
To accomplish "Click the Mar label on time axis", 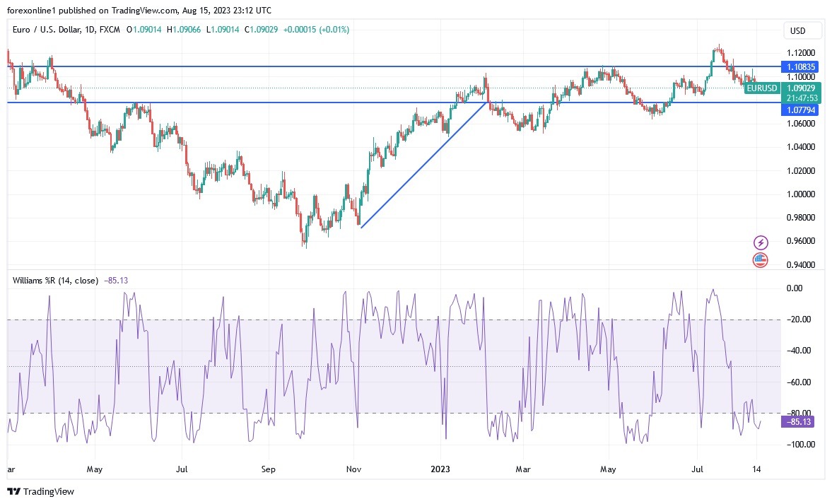I will [523, 469].
